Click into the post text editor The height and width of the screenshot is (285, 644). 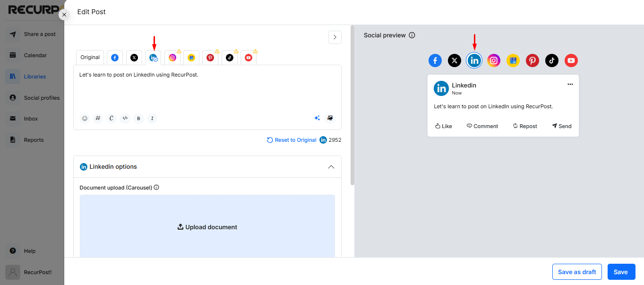(x=207, y=89)
